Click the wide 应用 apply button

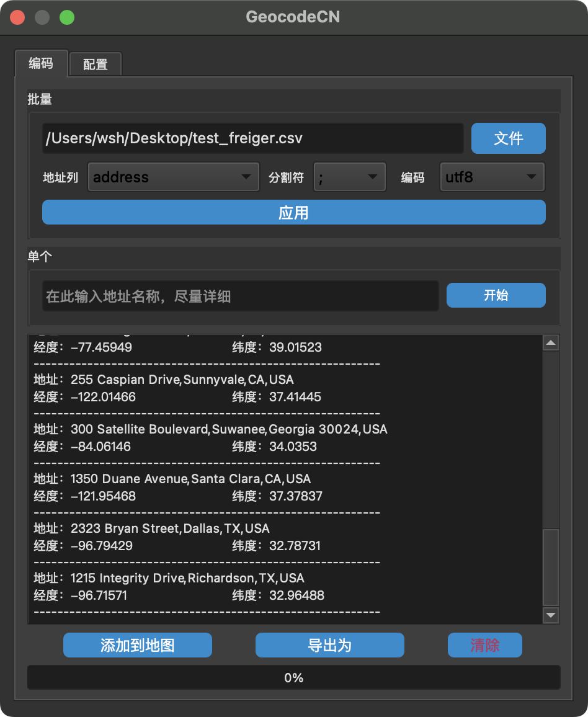(293, 212)
